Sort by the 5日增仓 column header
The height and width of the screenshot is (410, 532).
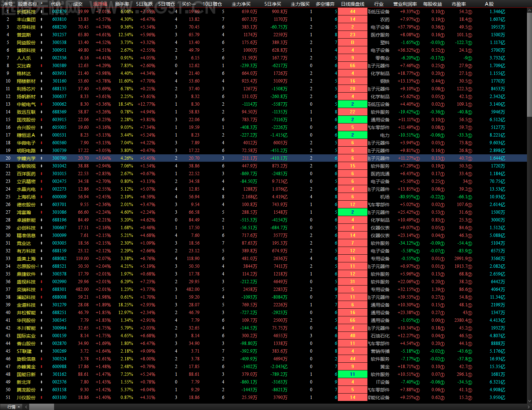point(167,4)
